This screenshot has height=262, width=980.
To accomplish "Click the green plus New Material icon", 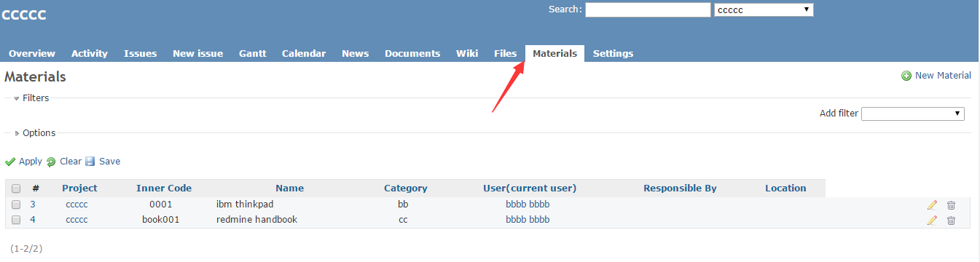I will (906, 76).
